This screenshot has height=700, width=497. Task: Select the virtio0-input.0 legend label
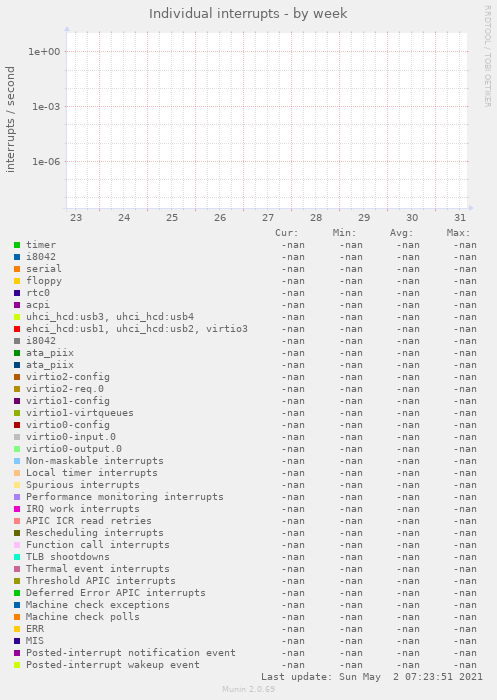point(71,437)
